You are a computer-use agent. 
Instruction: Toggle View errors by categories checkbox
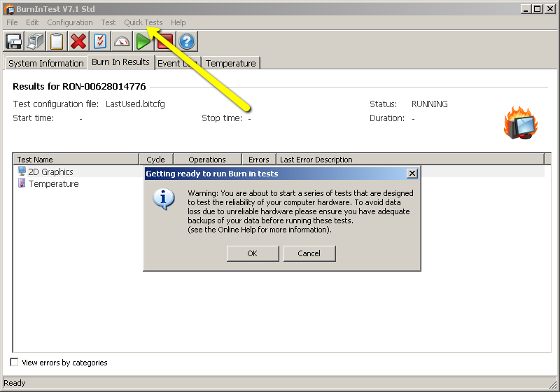tap(14, 362)
